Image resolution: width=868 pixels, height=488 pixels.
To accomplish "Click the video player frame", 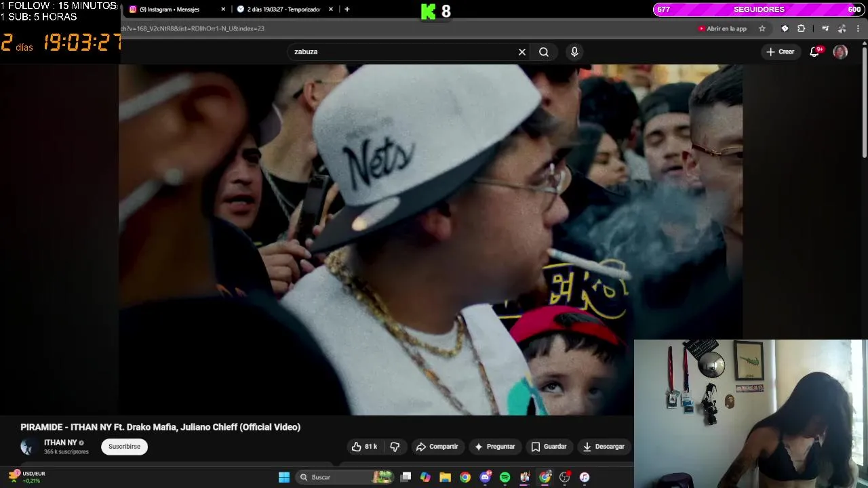I will pyautogui.click(x=431, y=239).
